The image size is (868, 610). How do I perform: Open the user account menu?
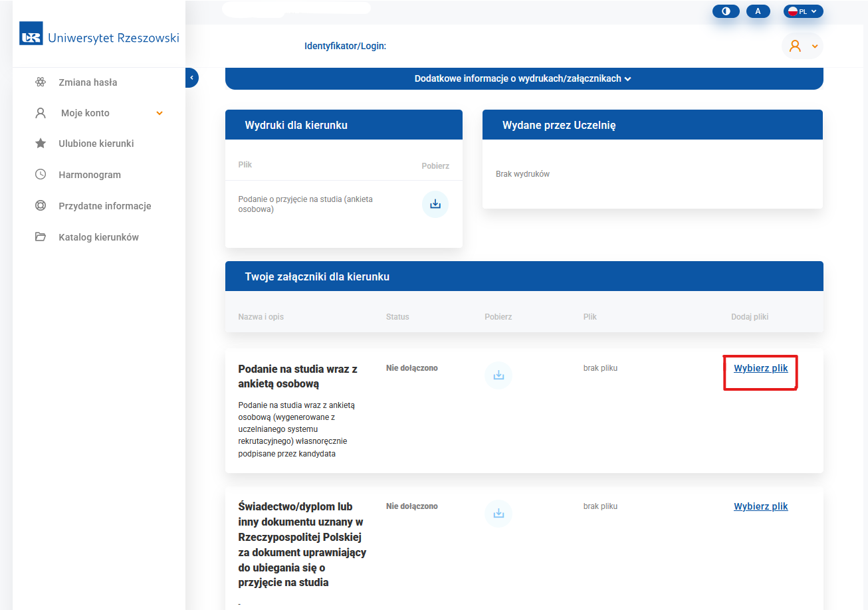(802, 46)
